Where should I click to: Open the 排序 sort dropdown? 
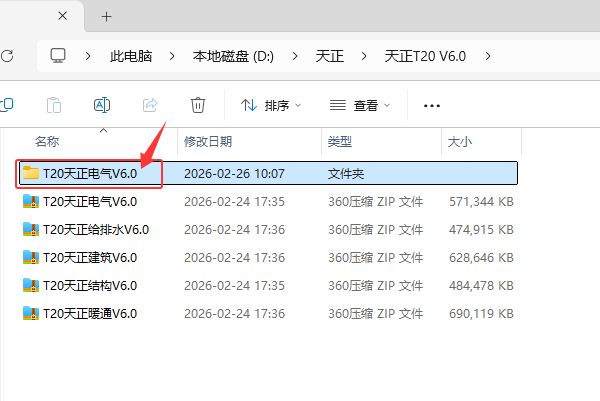coord(271,105)
